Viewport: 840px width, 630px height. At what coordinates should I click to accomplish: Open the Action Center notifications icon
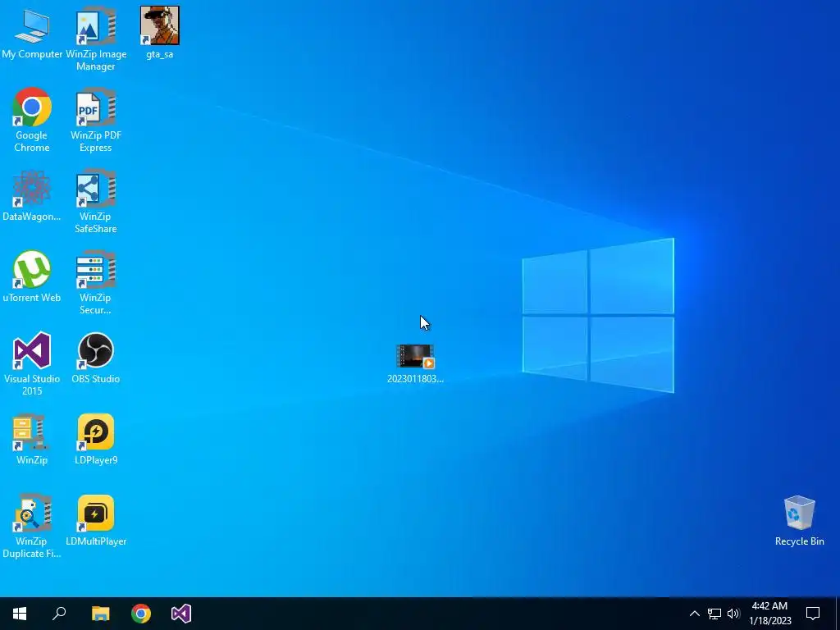pyautogui.click(x=813, y=614)
